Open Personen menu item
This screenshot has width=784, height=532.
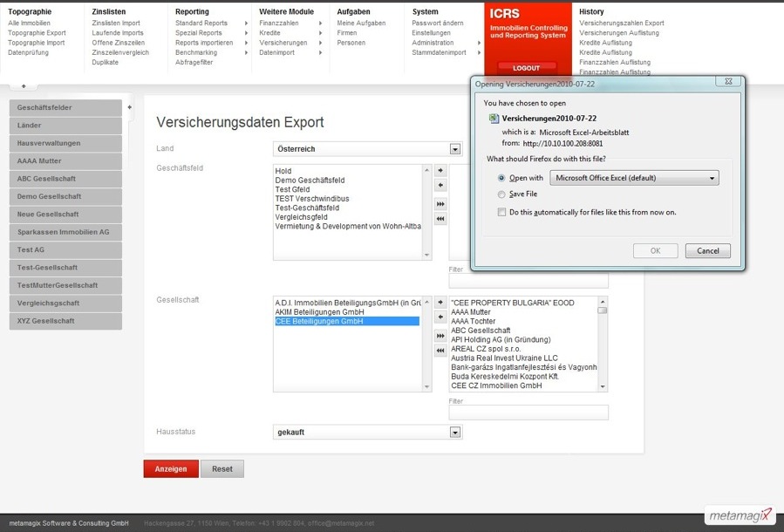[x=351, y=43]
